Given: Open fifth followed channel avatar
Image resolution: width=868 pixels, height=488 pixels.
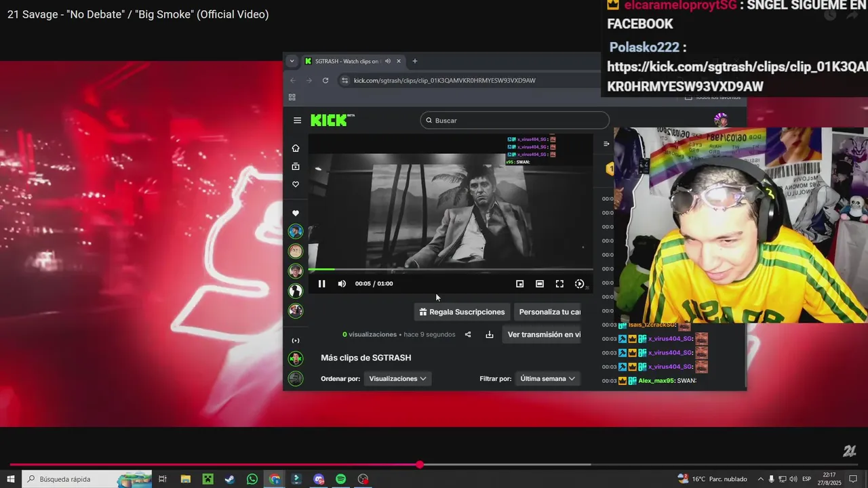Looking at the screenshot, I should (x=296, y=311).
